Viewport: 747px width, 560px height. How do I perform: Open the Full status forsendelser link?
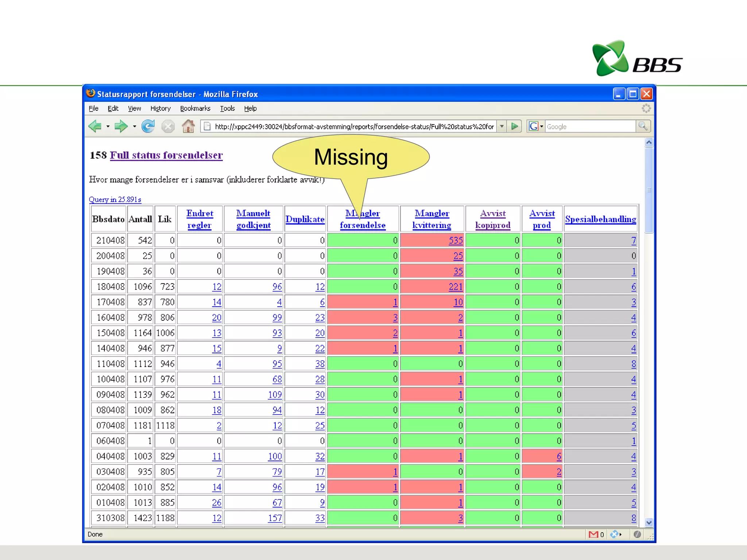(x=166, y=155)
